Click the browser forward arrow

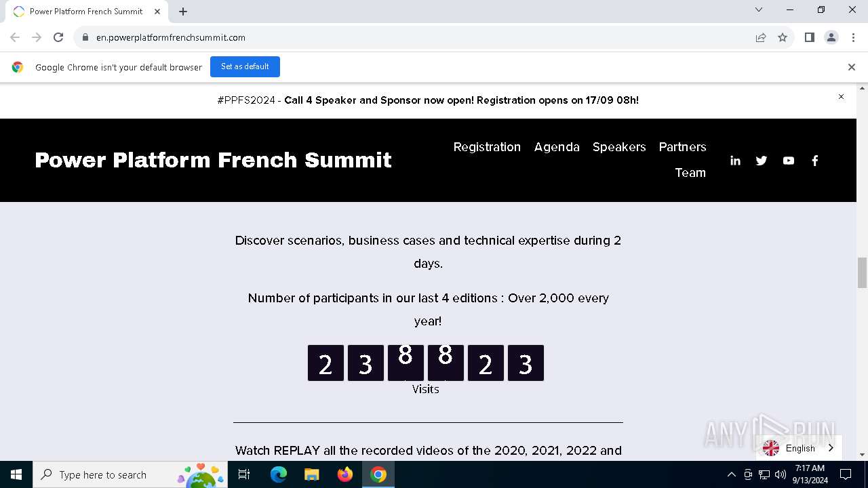37,37
